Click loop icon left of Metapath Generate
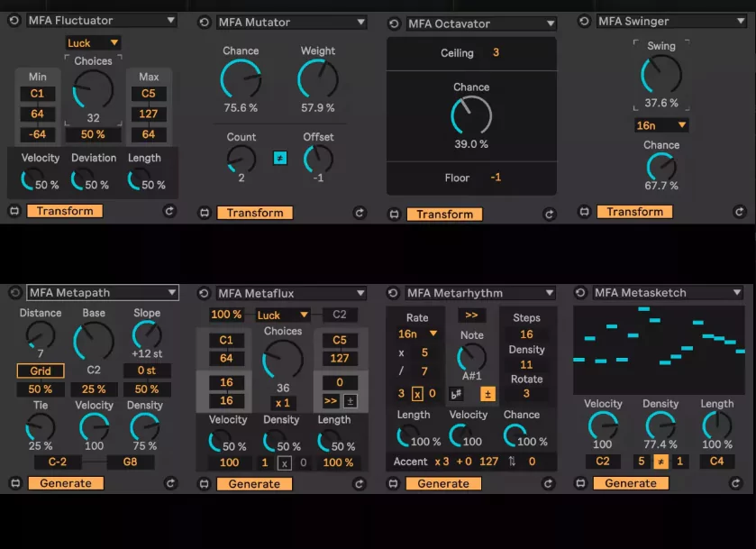Image resolution: width=756 pixels, height=549 pixels. pos(15,483)
